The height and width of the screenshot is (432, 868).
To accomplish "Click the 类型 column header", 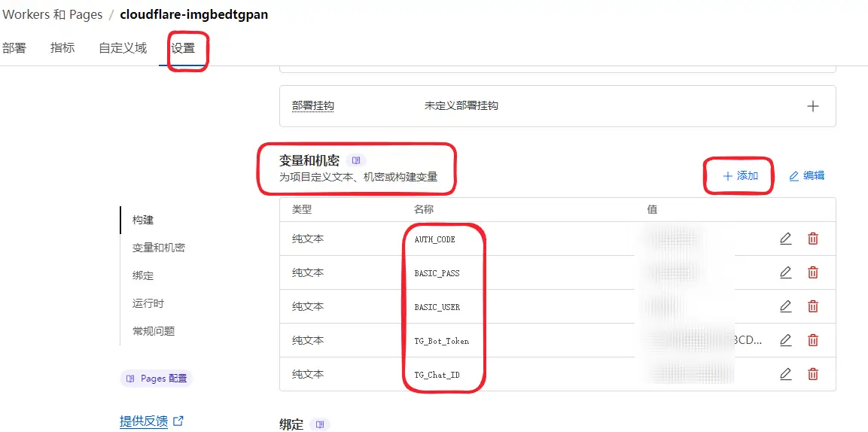I will [302, 210].
